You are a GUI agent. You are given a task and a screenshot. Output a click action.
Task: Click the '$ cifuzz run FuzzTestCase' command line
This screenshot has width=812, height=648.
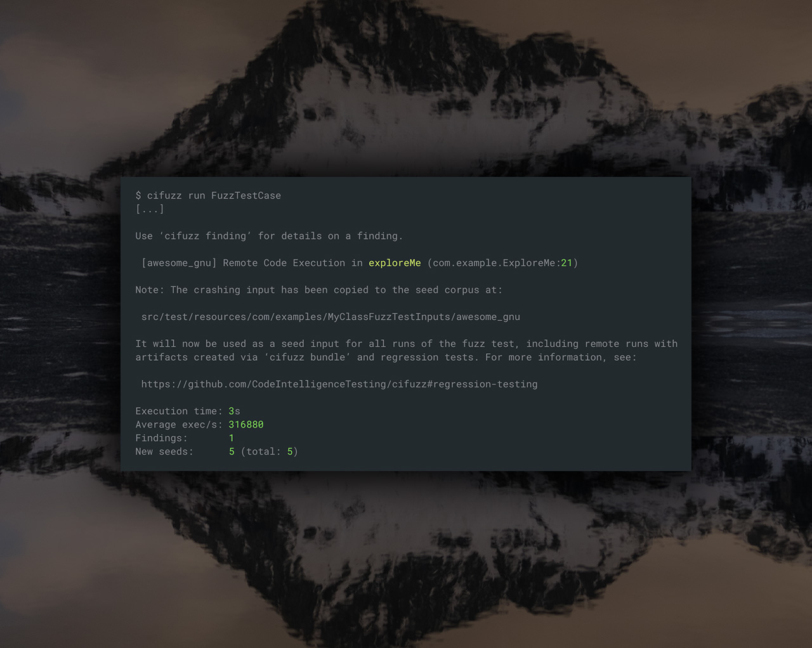pos(208,196)
